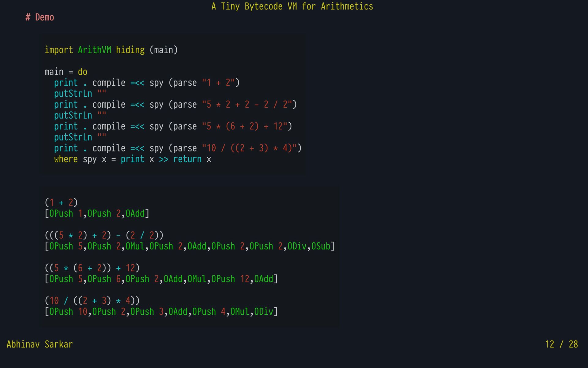This screenshot has height=368, width=588.
Task: Click the 'import ArithVM hiding (main)' line
Action: click(x=111, y=50)
